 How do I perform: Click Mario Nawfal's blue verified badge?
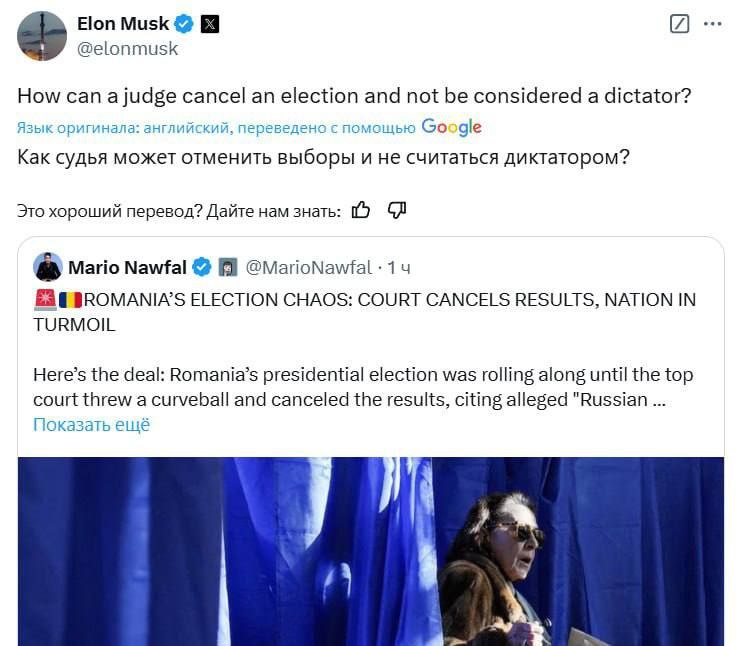(x=201, y=267)
